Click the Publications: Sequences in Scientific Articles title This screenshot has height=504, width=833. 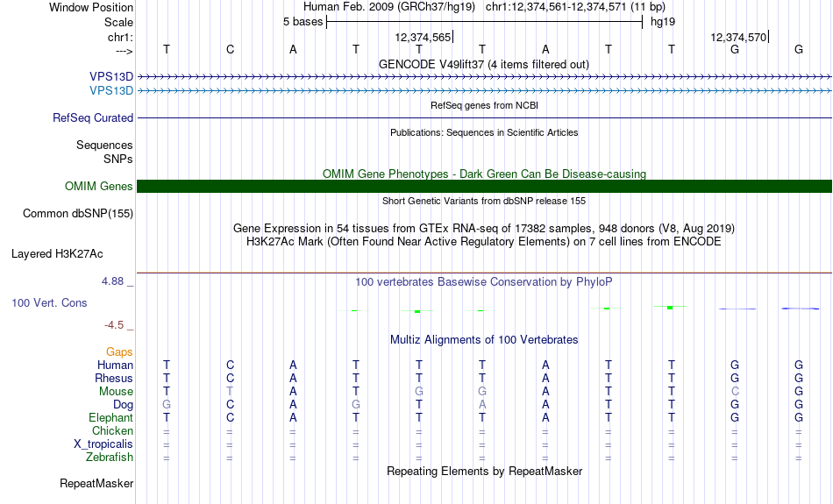pyautogui.click(x=484, y=132)
